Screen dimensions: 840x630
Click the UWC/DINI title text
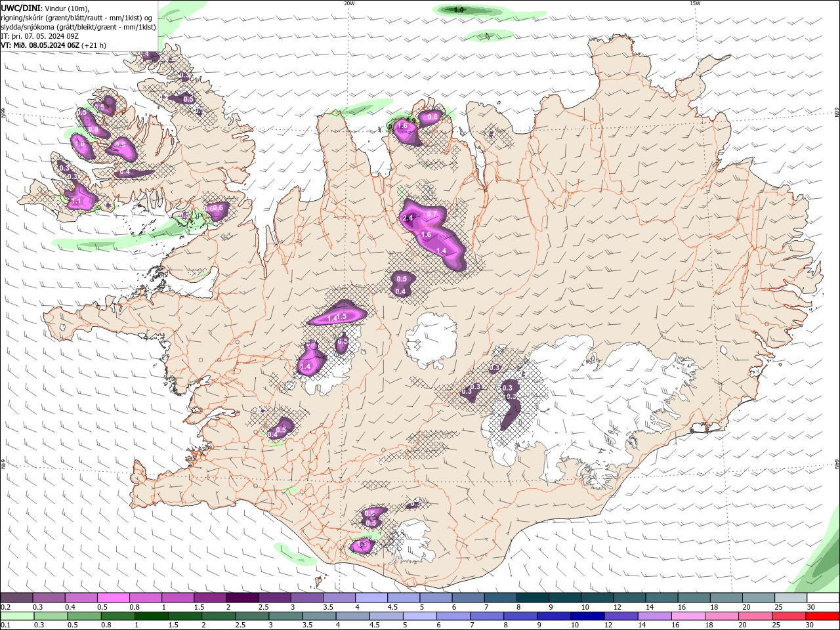pyautogui.click(x=20, y=8)
